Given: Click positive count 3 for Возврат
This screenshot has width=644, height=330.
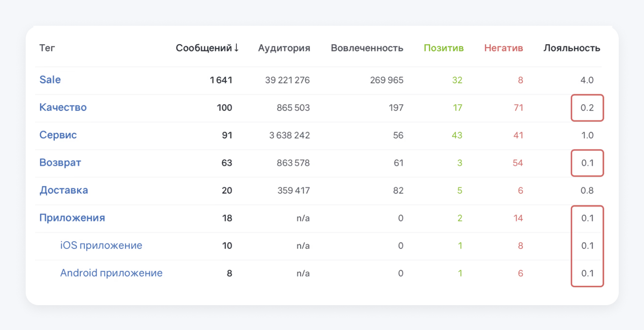Looking at the screenshot, I should [460, 163].
